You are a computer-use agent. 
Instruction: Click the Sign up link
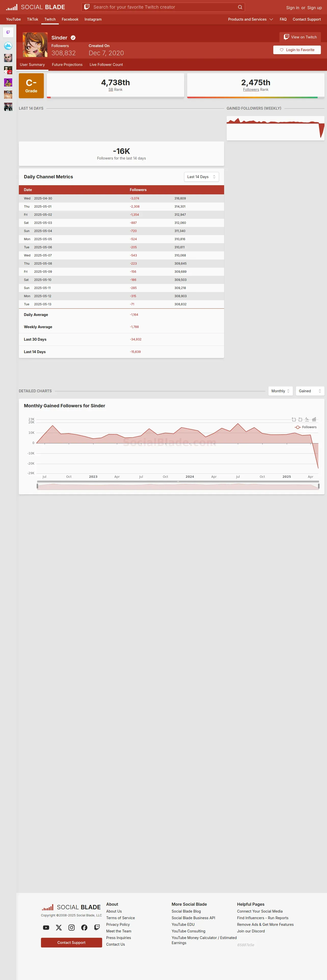[x=315, y=8]
